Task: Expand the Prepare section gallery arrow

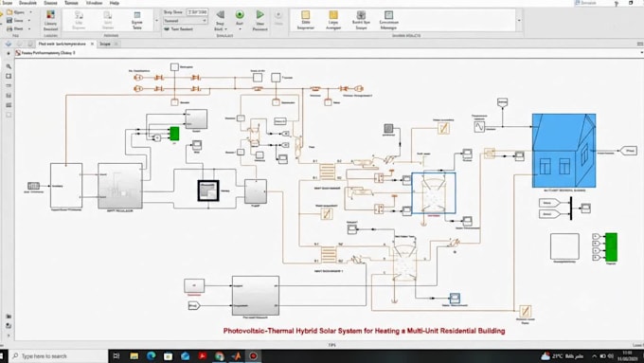Action: pos(156,21)
